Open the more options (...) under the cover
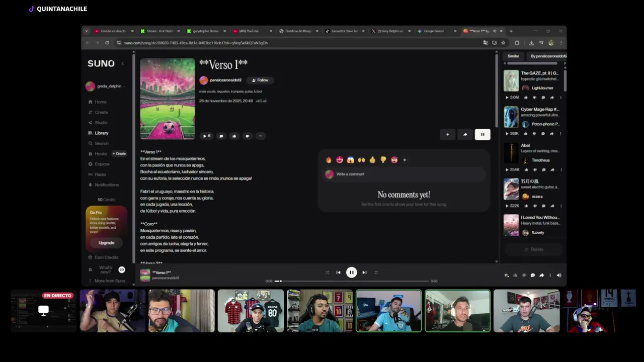 click(260, 136)
